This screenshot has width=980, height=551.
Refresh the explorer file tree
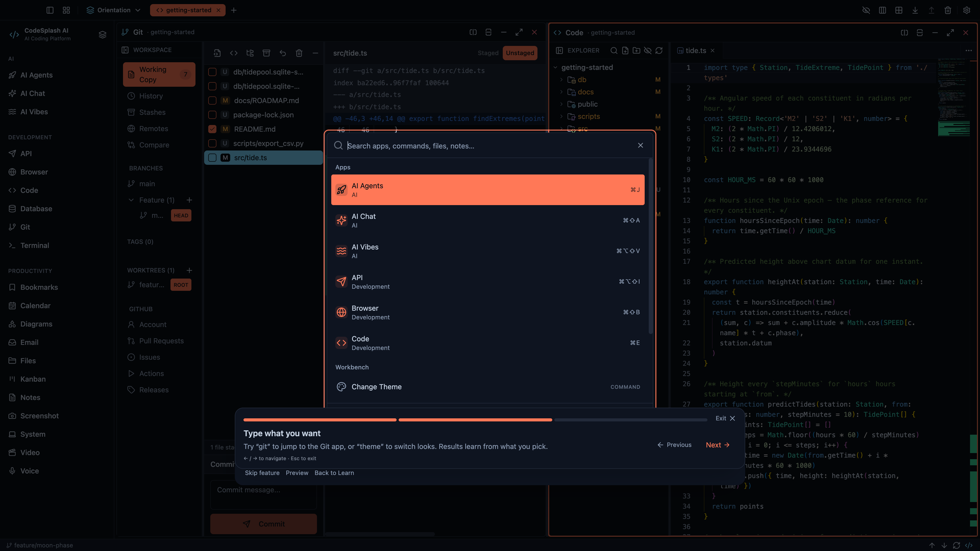coord(659,51)
